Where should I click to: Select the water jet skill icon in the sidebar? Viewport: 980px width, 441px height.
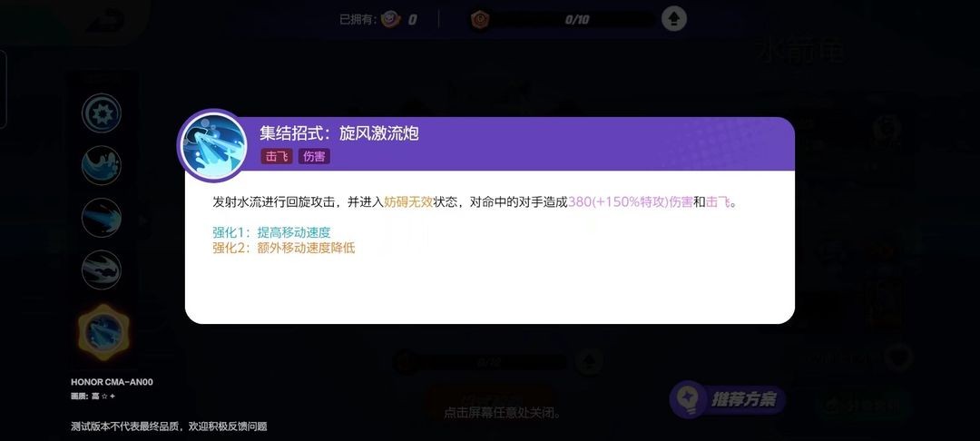tap(102, 218)
